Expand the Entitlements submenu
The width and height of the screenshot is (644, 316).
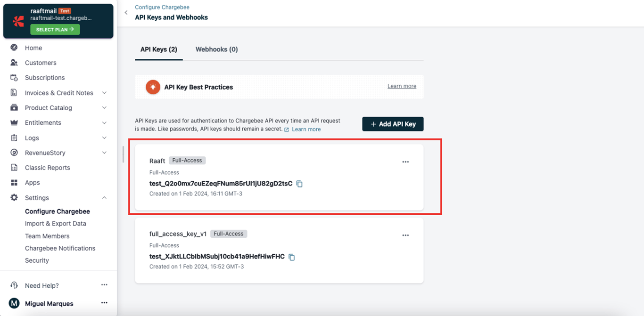(x=104, y=123)
